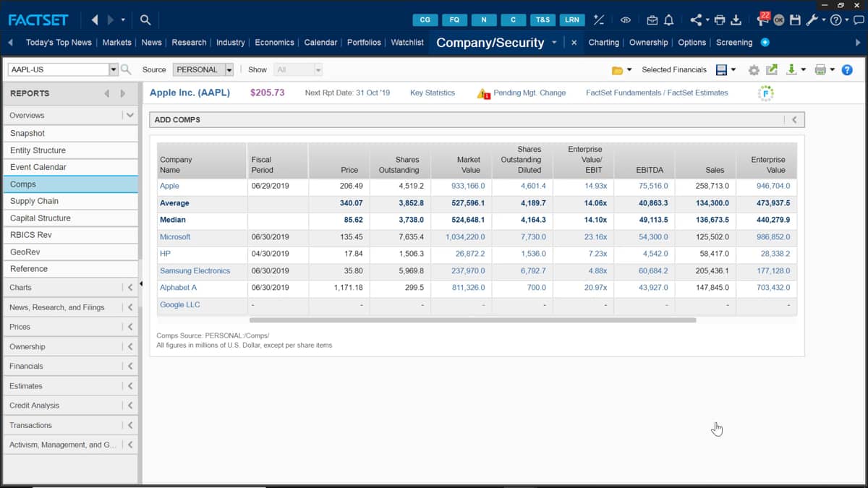Open the C shortcut button
Image resolution: width=868 pixels, height=488 pixels.
coord(514,20)
